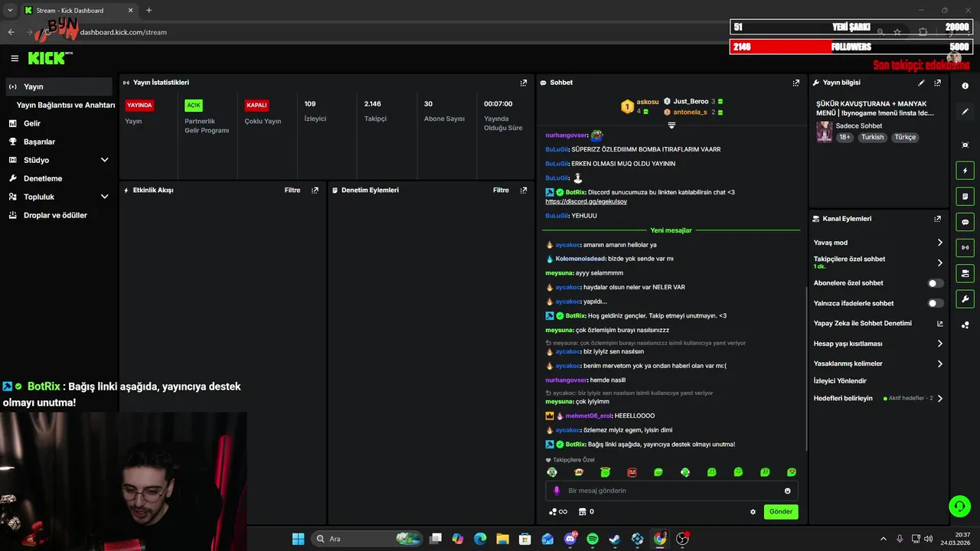
Task: Click the taskbar Ara search box
Action: (x=367, y=539)
